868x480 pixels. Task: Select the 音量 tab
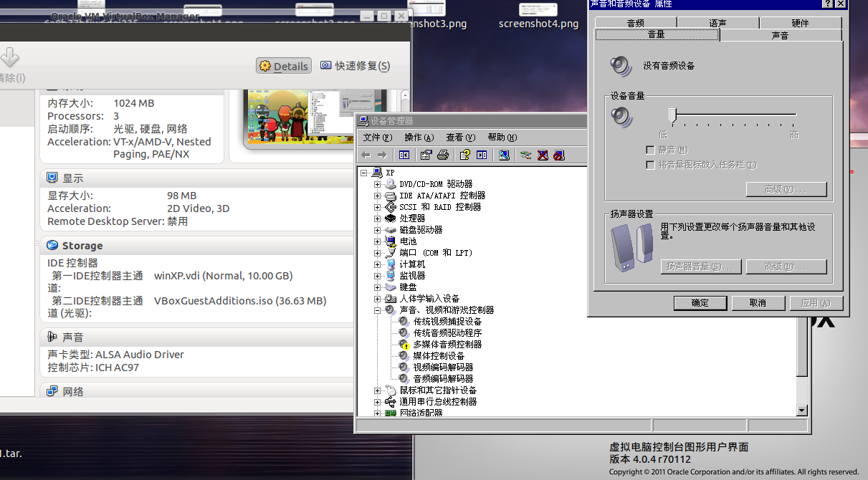coord(657,34)
